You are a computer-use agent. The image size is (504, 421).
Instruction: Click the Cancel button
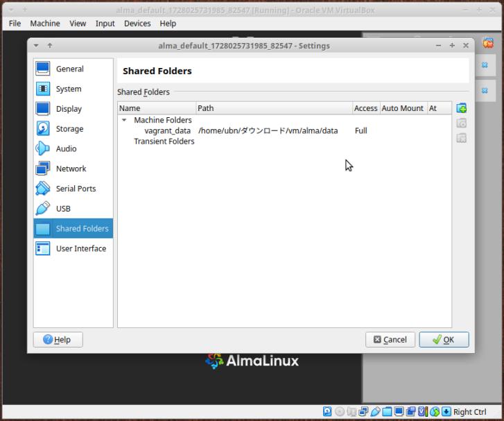390,340
